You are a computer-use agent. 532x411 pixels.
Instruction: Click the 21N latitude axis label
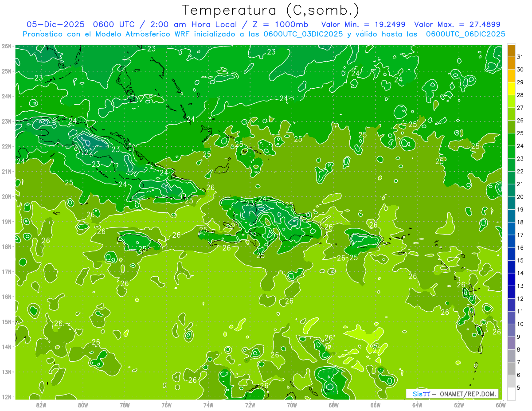[6, 171]
